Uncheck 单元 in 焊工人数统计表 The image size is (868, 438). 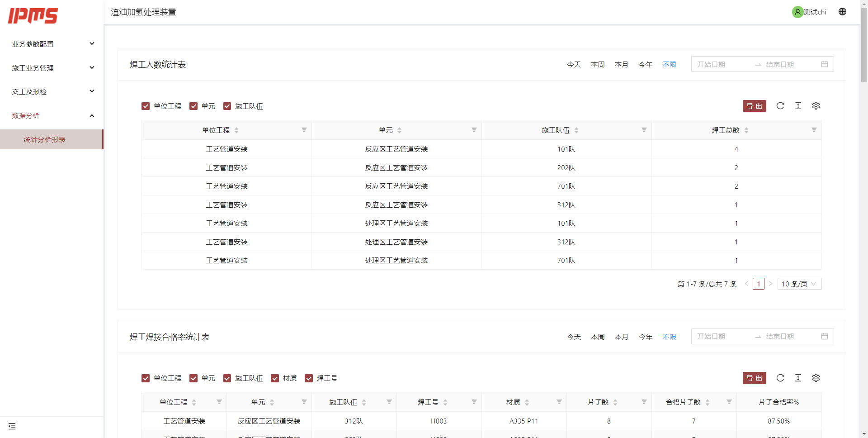193,106
